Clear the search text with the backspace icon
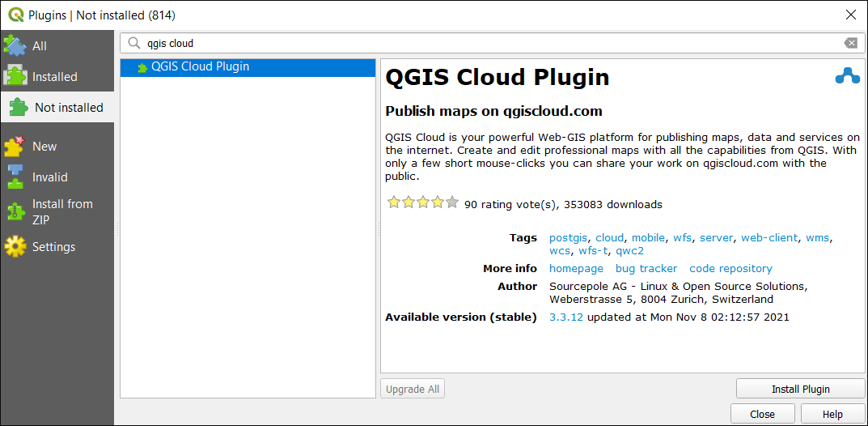Screen dimensions: 868x426 (x=851, y=43)
